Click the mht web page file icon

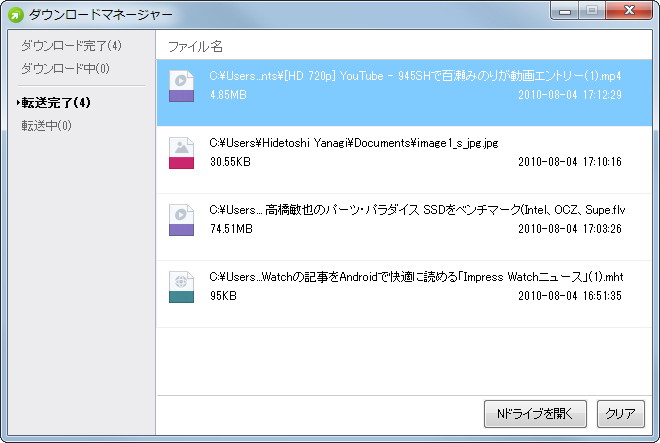[x=181, y=287]
